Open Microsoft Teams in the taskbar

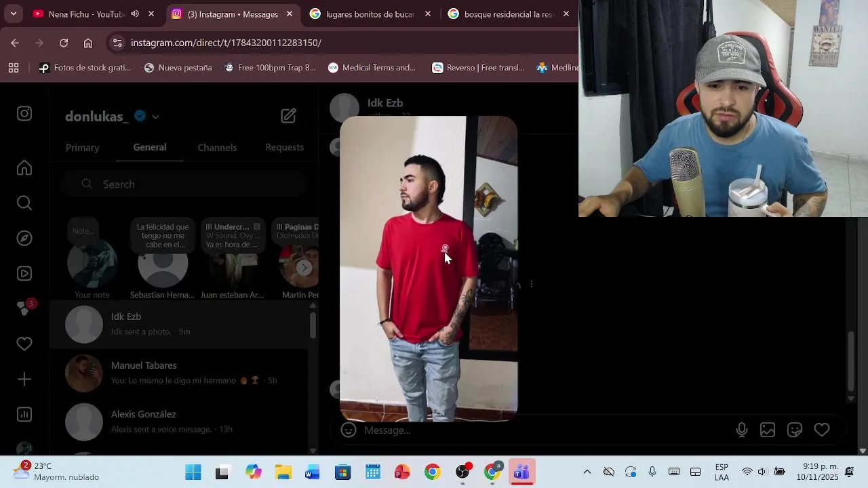click(521, 472)
